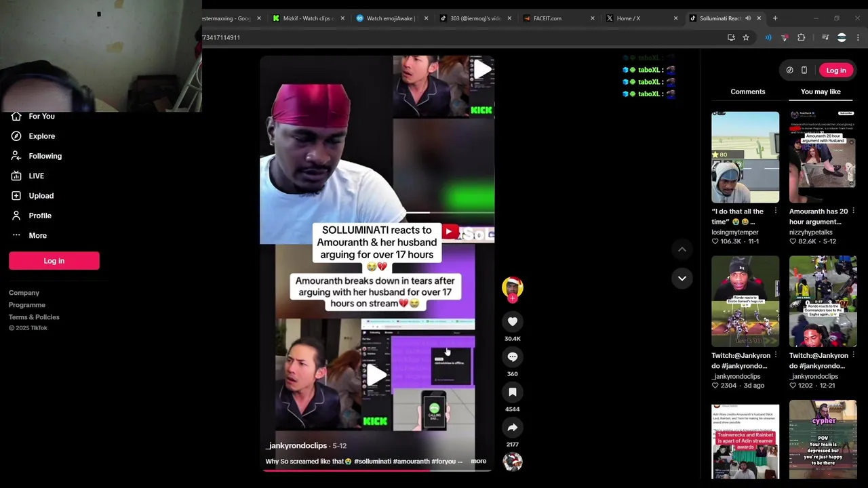Open the Chrome three-dot menu
The height and width of the screenshot is (488, 868).
[x=858, y=38]
